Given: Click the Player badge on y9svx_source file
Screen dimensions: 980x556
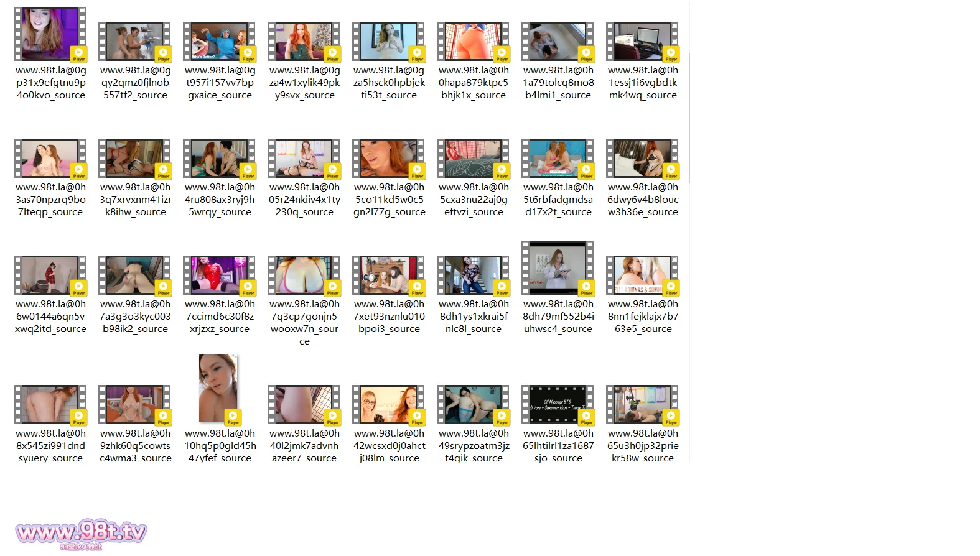Looking at the screenshot, I should point(333,54).
